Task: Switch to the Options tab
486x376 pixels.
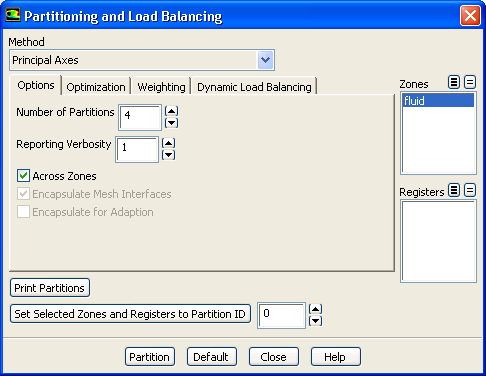Action: (x=36, y=85)
